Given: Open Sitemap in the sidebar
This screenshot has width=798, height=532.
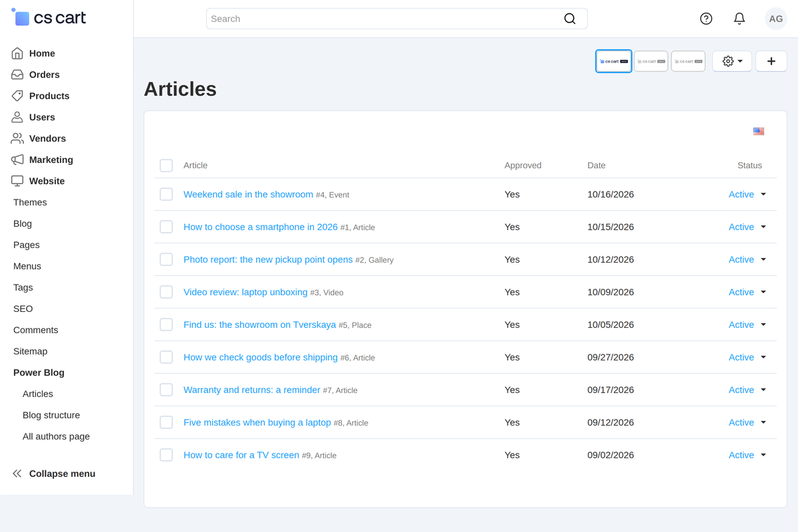Looking at the screenshot, I should (x=31, y=351).
